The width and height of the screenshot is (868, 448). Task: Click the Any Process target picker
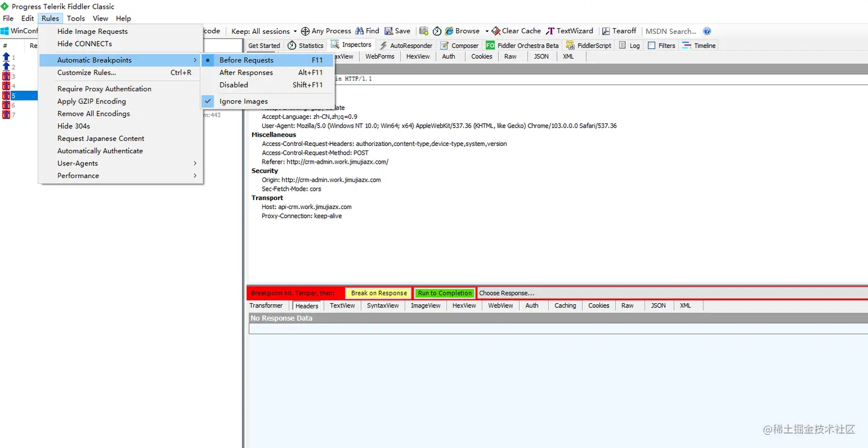click(x=326, y=31)
